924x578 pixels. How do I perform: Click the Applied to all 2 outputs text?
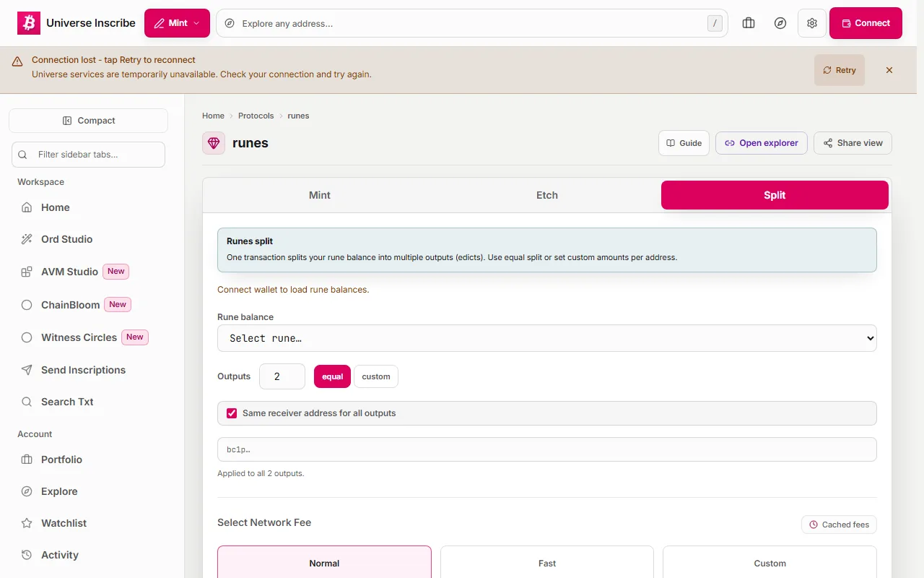coord(261,474)
